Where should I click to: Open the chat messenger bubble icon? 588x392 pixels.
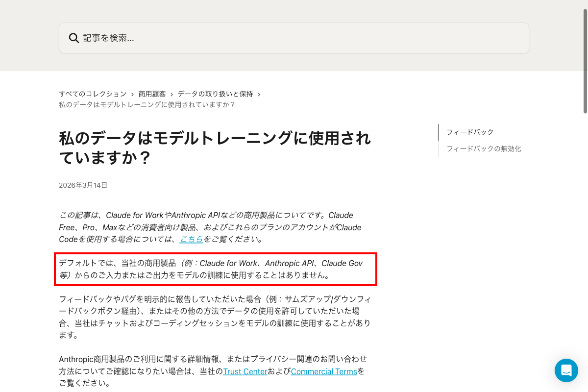point(566,370)
